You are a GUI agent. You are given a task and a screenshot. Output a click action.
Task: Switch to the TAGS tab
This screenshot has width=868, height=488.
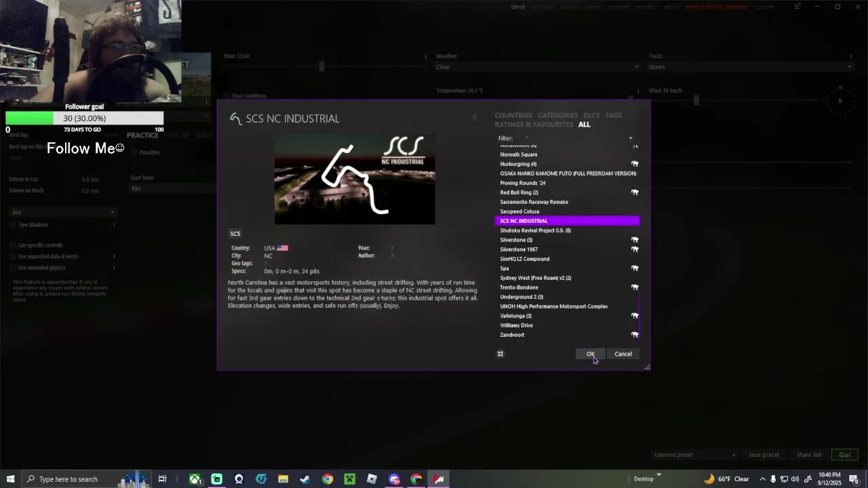(x=614, y=115)
